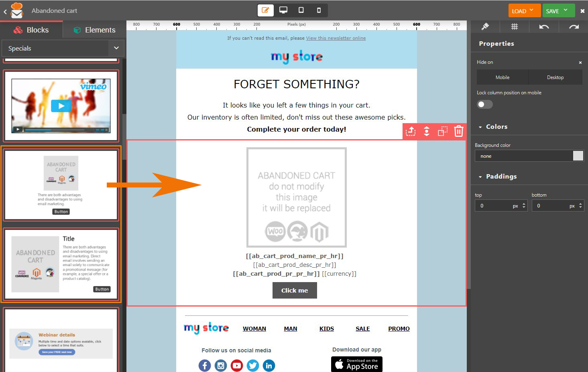This screenshot has width=588, height=372.
Task: Click the save block export icon
Action: (411, 131)
